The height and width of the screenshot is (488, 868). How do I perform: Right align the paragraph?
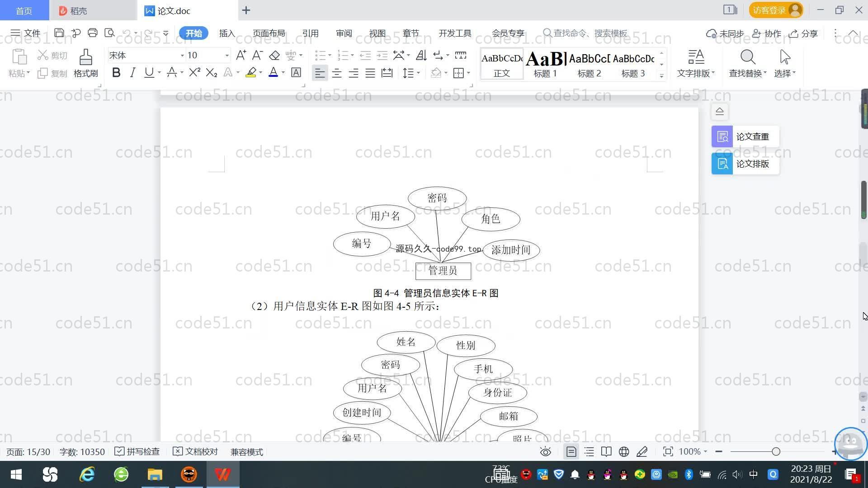click(354, 73)
